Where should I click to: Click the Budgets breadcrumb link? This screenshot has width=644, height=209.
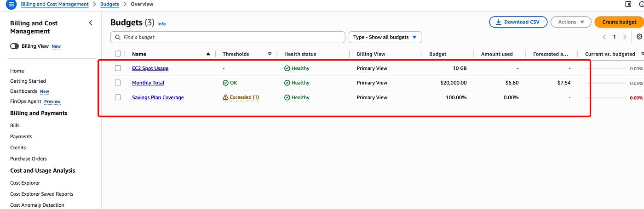click(x=110, y=4)
